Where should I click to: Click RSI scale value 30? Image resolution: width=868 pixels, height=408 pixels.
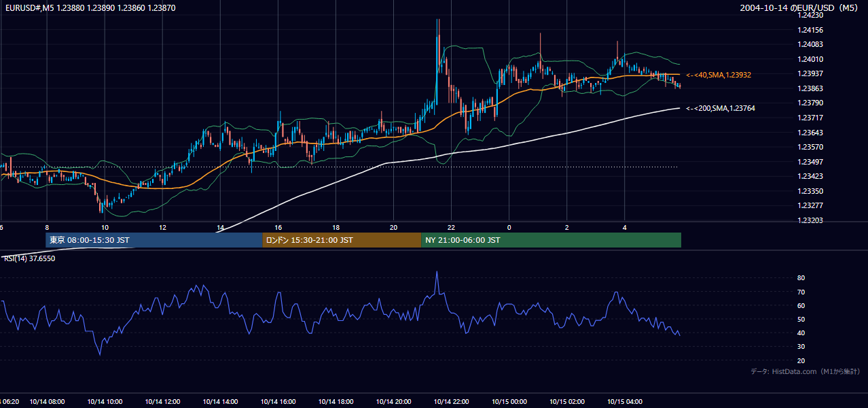click(801, 347)
